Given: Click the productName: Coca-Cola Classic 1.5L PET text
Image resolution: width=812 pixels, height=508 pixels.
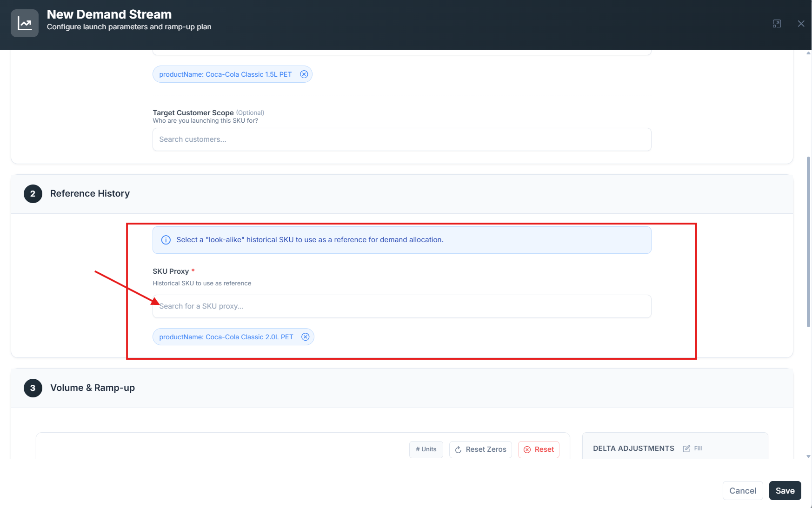Looking at the screenshot, I should click(226, 74).
